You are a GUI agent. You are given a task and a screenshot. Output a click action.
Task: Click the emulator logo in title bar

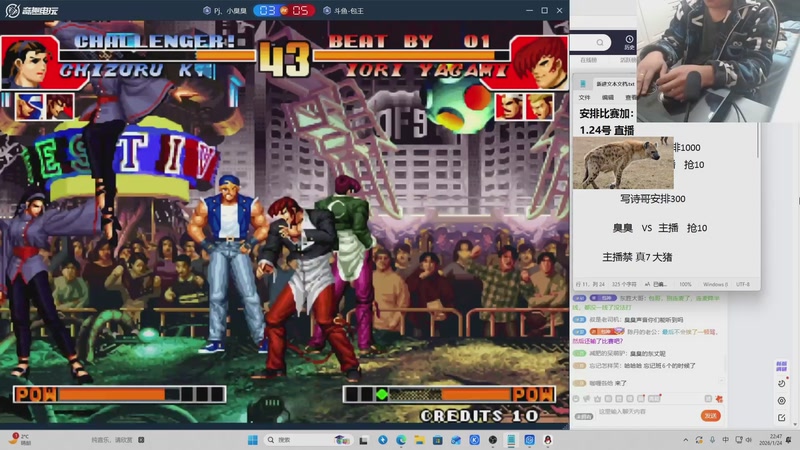[32, 10]
